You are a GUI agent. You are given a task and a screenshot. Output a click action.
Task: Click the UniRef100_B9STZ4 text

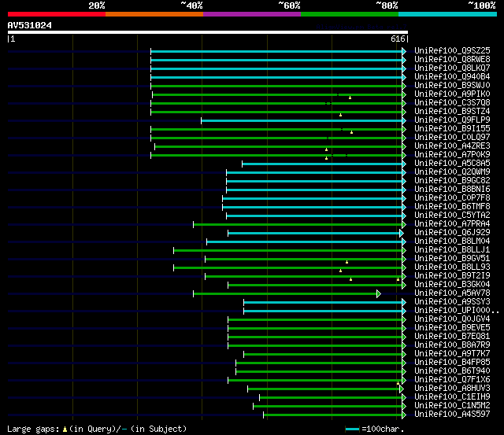pos(452,112)
